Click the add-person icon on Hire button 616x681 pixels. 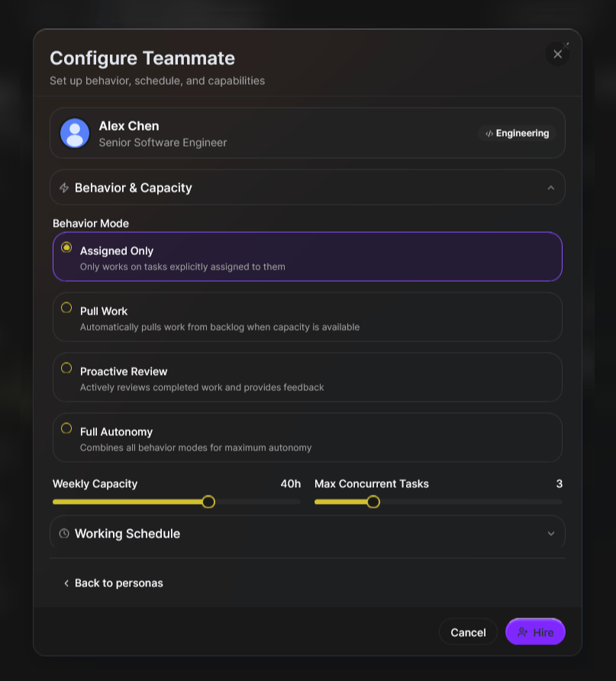click(x=523, y=632)
